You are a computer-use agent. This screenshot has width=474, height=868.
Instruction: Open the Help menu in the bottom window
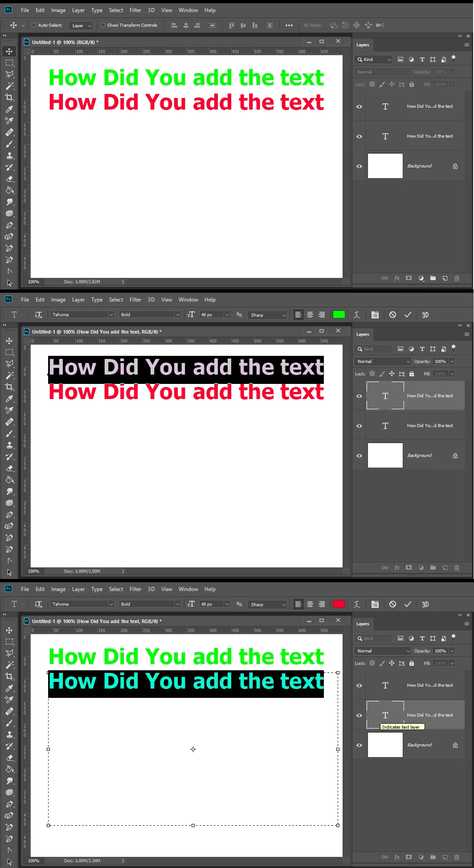pos(210,589)
